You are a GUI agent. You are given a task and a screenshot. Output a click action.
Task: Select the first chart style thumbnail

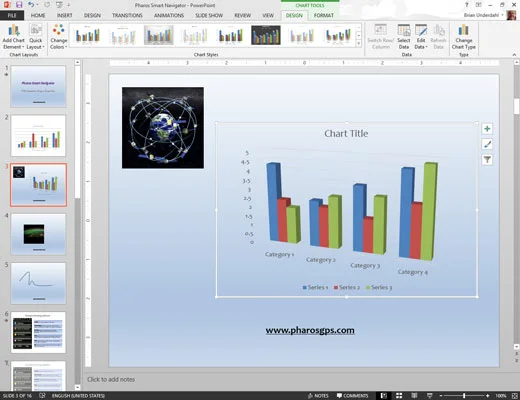click(x=87, y=35)
